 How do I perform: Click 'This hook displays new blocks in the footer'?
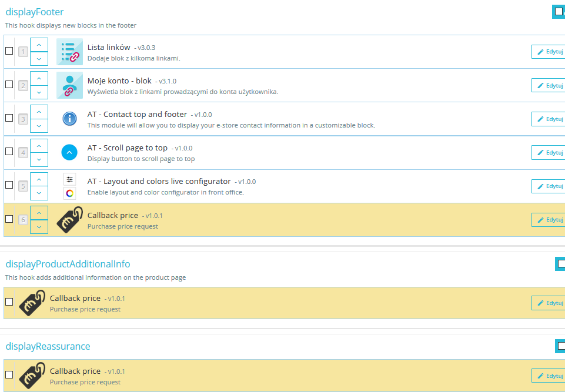pyautogui.click(x=71, y=25)
